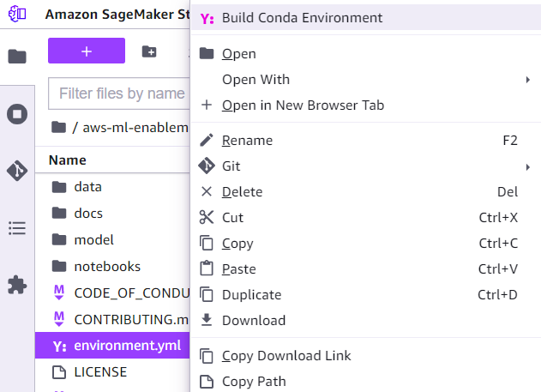Choose Open in the context menu

point(366,54)
